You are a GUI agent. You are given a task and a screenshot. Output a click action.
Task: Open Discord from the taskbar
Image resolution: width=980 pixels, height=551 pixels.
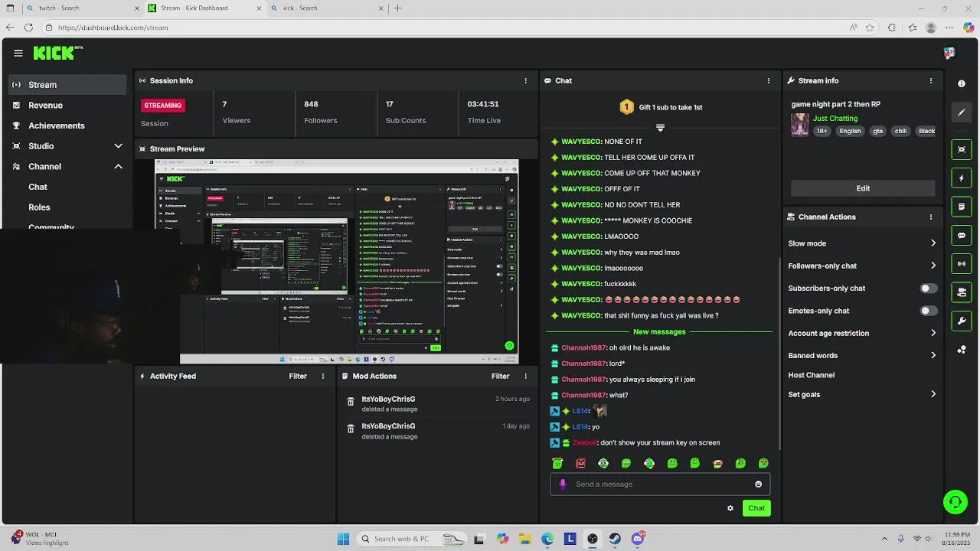click(638, 539)
